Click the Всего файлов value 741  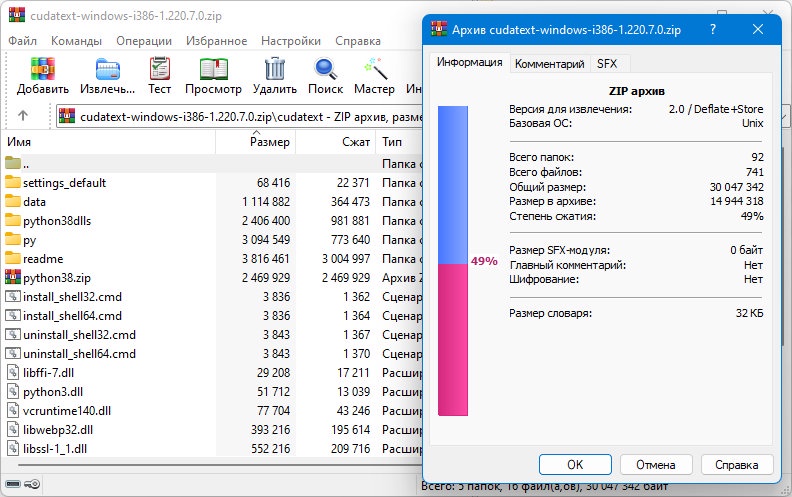(x=755, y=172)
